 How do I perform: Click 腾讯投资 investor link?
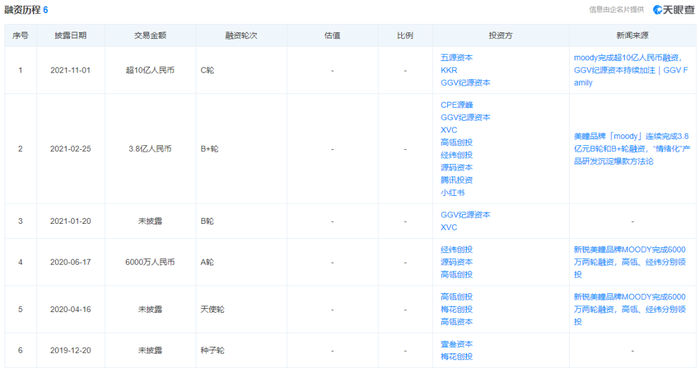pos(456,180)
